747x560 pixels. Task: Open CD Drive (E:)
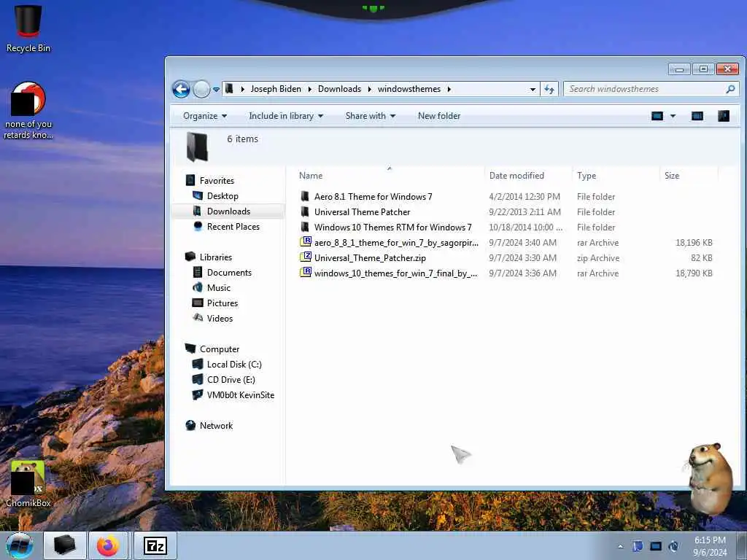coord(231,379)
